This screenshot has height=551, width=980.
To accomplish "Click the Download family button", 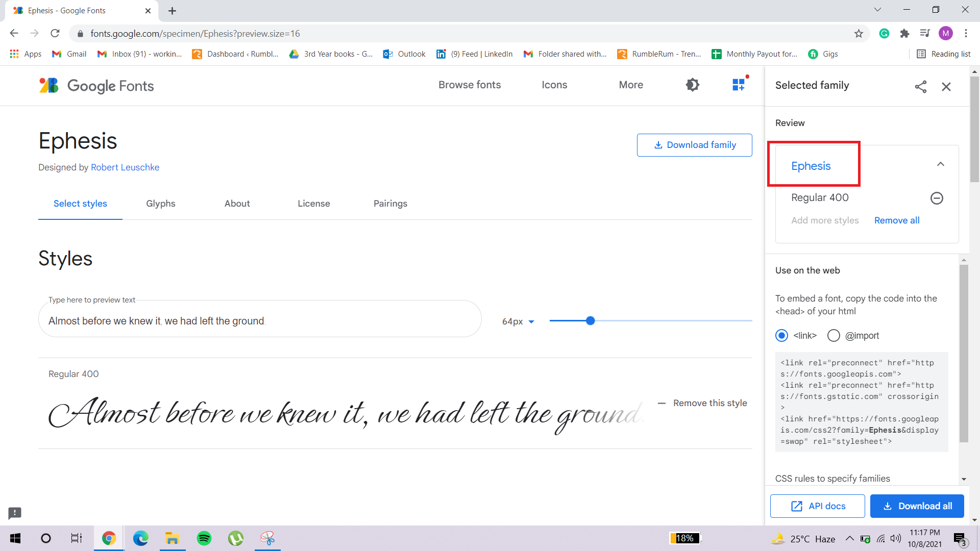I will click(694, 145).
